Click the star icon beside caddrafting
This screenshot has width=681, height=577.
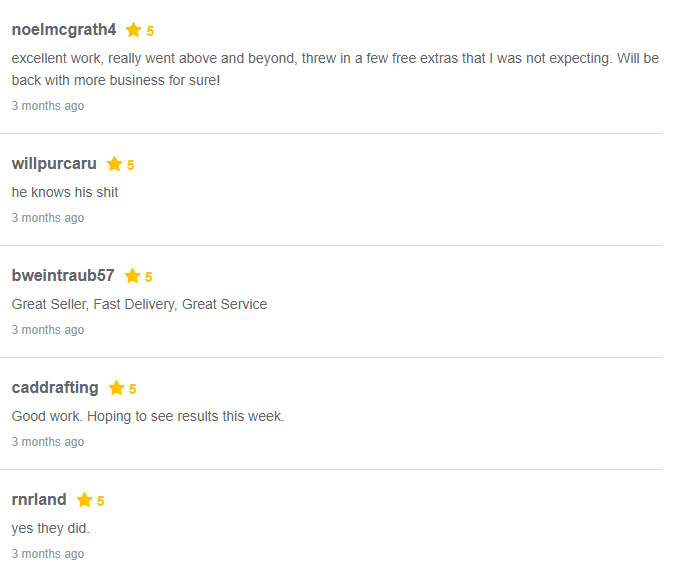116,388
